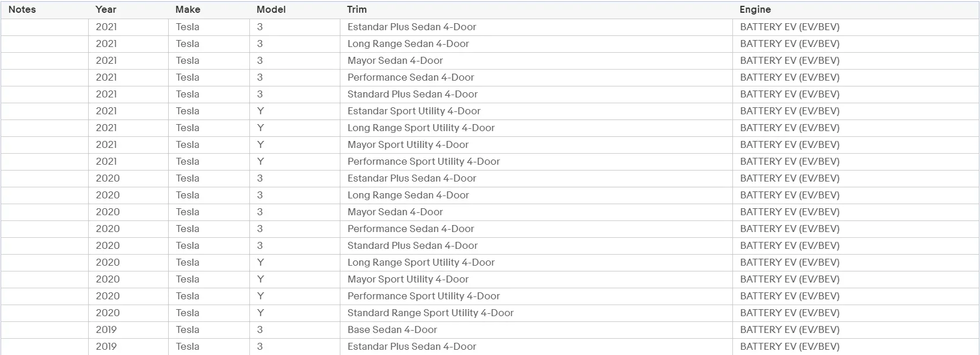This screenshot has width=980, height=355.
Task: Click the Model column header
Action: pyautogui.click(x=271, y=9)
